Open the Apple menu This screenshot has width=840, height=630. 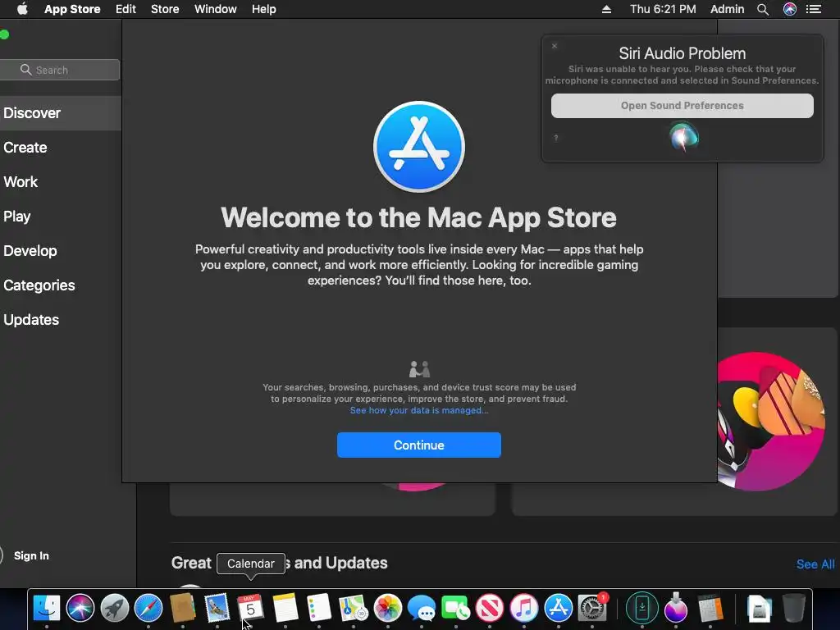[x=22, y=9]
